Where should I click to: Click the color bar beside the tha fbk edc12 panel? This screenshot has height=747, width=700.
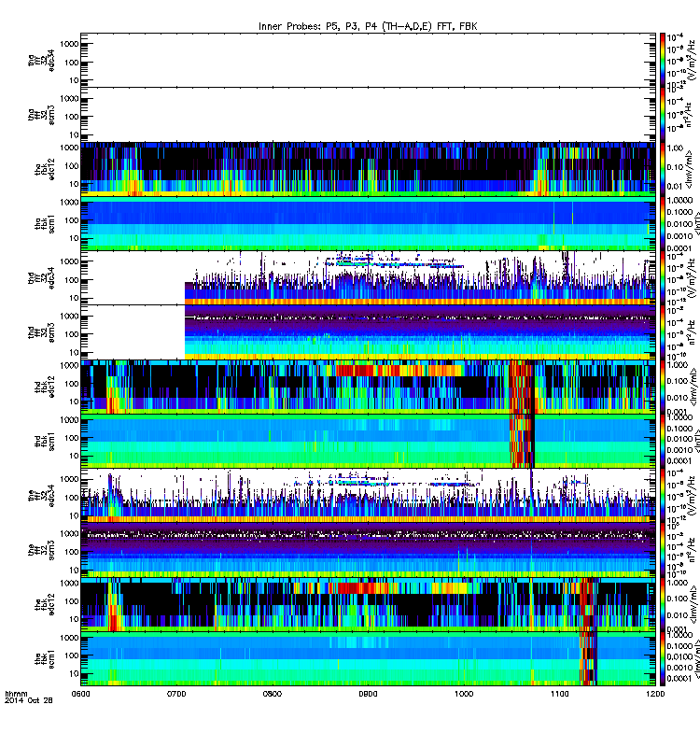[x=663, y=169]
